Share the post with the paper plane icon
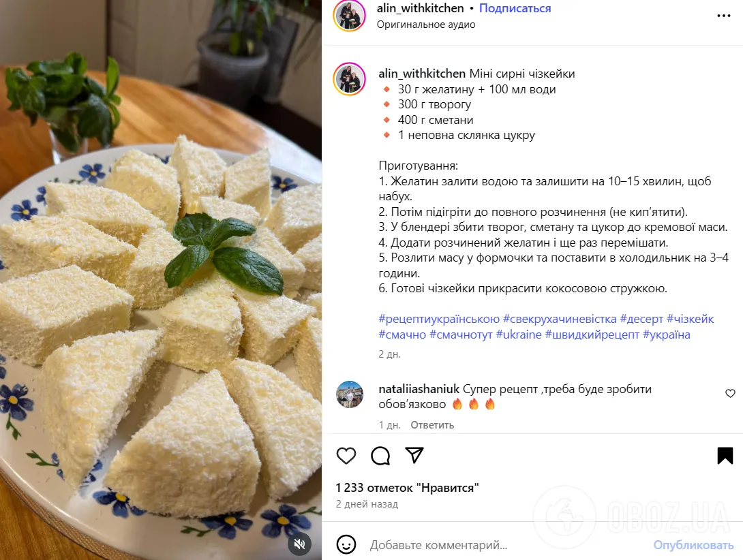743x560 pixels. pos(414,456)
